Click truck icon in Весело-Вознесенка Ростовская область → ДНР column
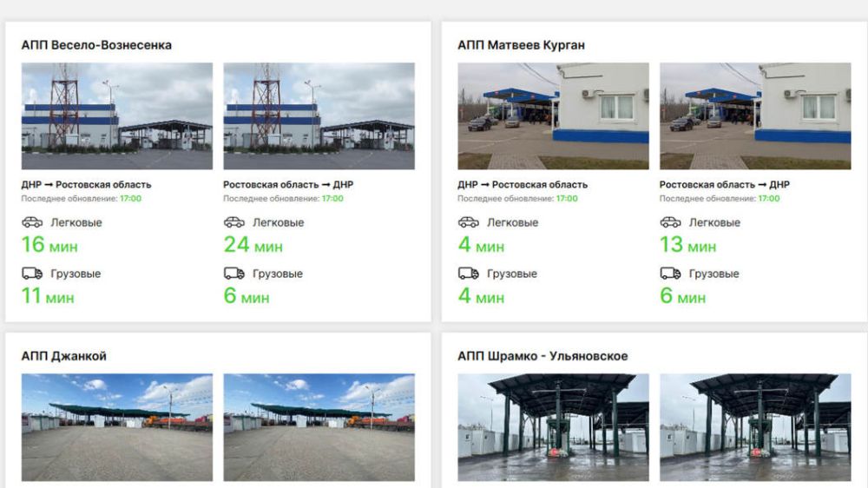The image size is (868, 488). tap(233, 274)
